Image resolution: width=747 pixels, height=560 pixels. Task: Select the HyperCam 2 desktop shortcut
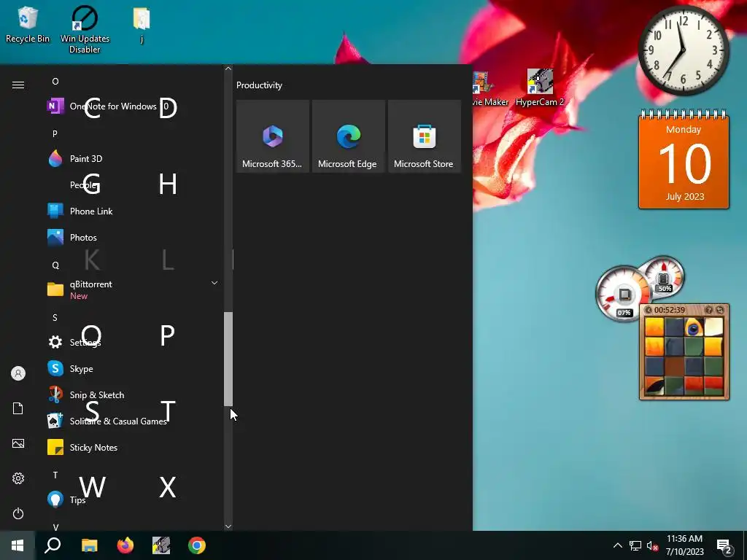click(540, 88)
